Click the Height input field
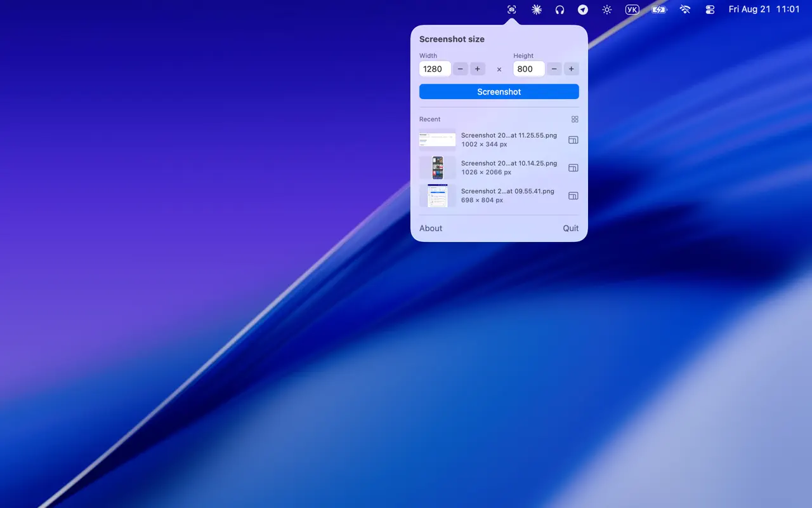This screenshot has height=508, width=812. pos(529,69)
